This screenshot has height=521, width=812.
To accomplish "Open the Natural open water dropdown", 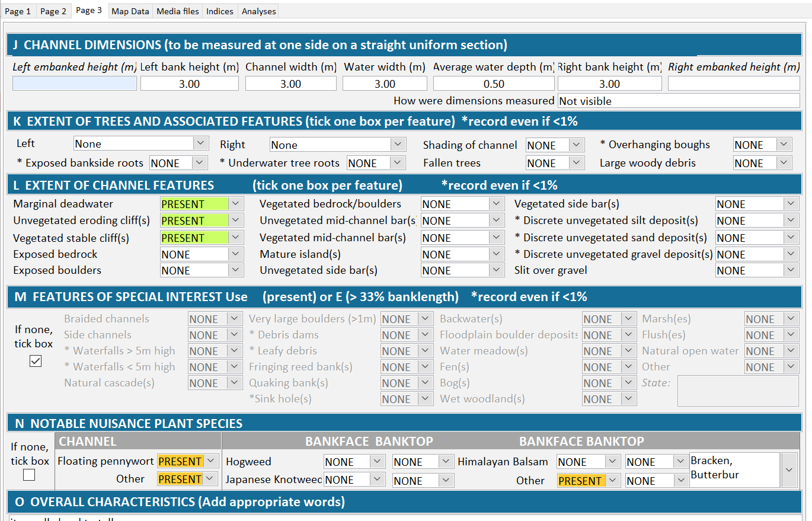I will pos(772,351).
